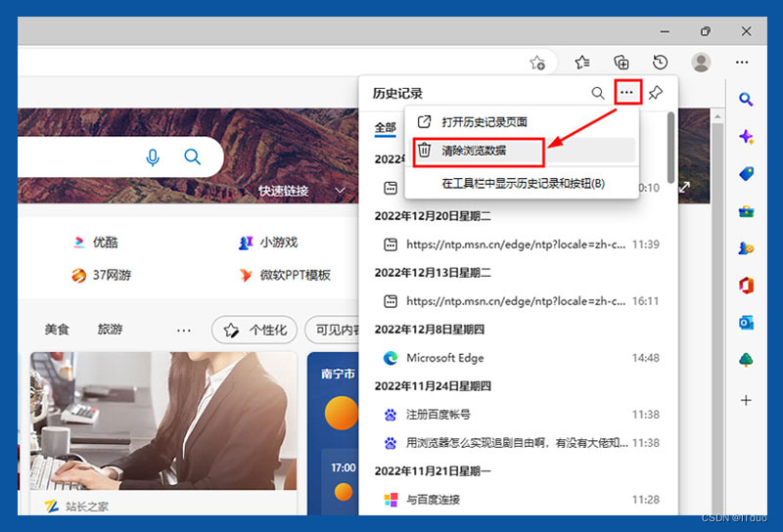Screen dimensions: 783x532
Task: Click the microphone voice search icon
Action: click(x=153, y=157)
